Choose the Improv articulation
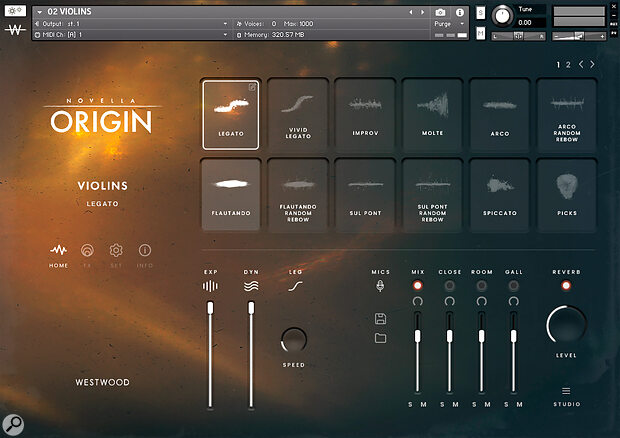The height and width of the screenshot is (438, 620). click(365, 115)
